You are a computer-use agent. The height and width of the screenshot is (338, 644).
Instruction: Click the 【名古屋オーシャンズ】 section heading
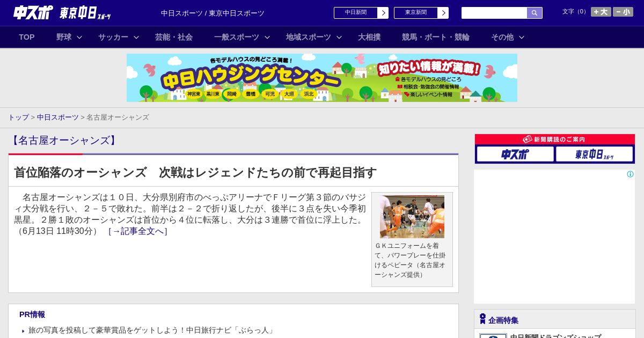point(64,141)
